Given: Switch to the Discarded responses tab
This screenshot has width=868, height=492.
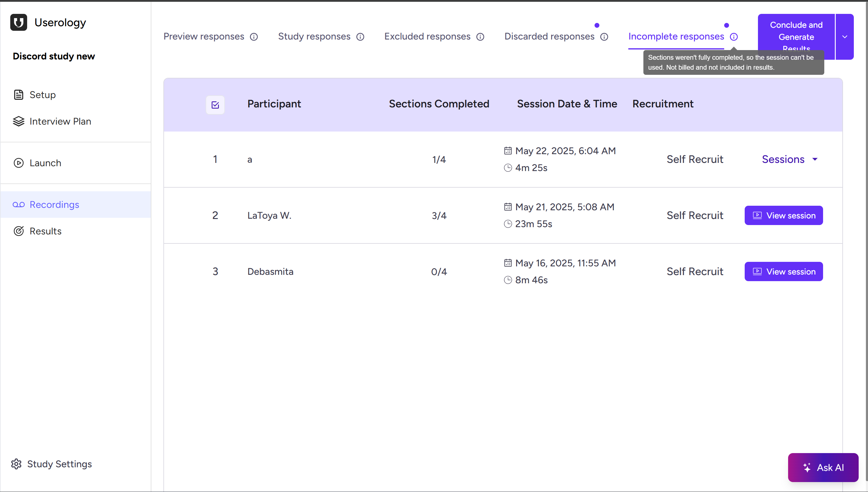Looking at the screenshot, I should 549,37.
